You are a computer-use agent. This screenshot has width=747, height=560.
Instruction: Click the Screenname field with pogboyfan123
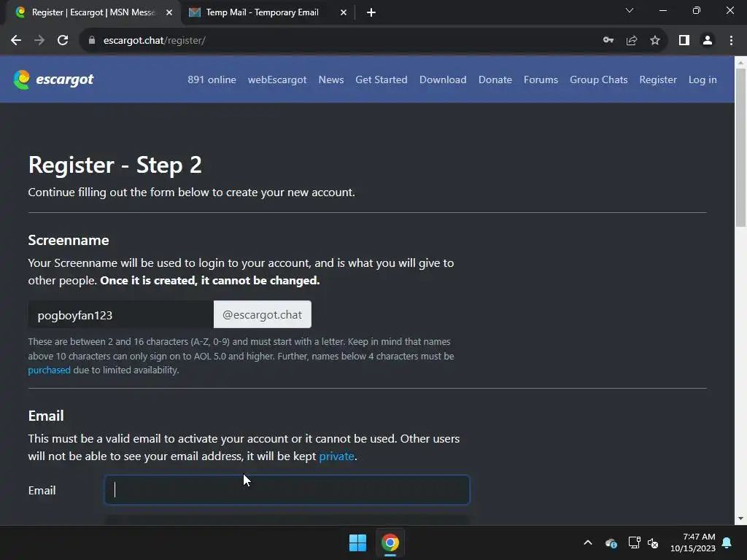click(x=120, y=315)
